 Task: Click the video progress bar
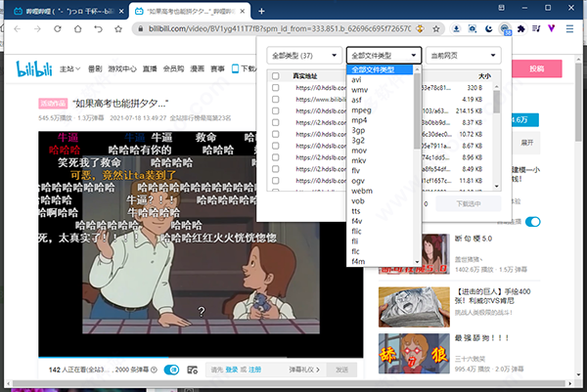click(x=201, y=357)
